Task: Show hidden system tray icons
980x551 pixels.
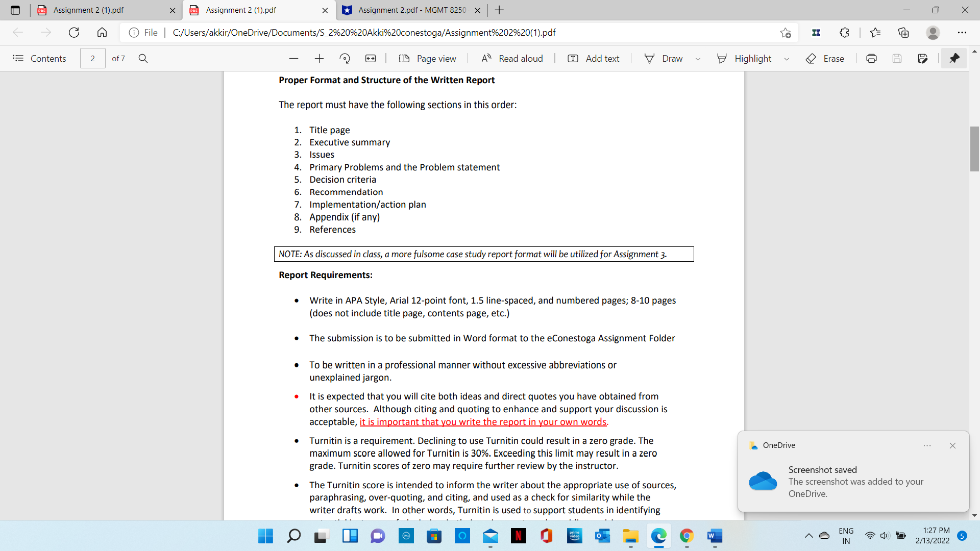Action: click(808, 536)
